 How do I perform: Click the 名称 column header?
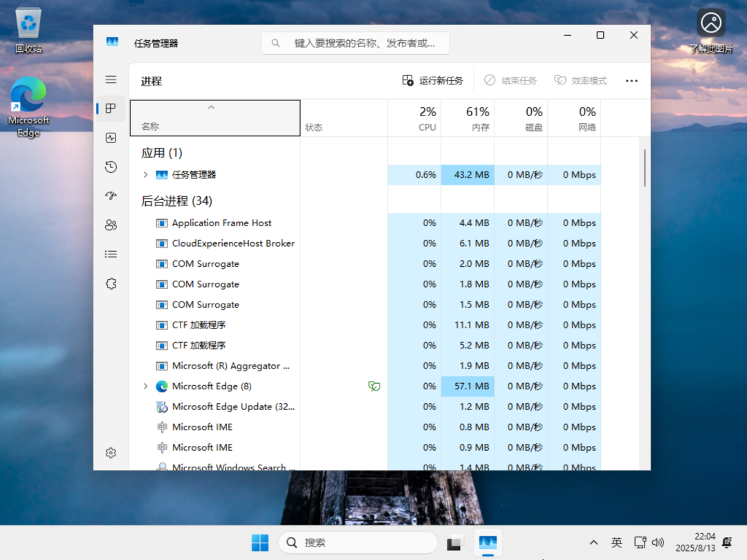coord(214,118)
